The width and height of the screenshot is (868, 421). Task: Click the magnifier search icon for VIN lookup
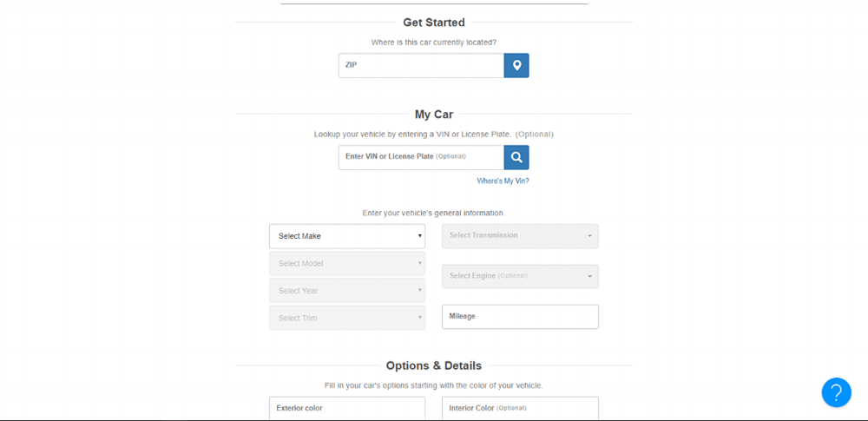pos(516,157)
